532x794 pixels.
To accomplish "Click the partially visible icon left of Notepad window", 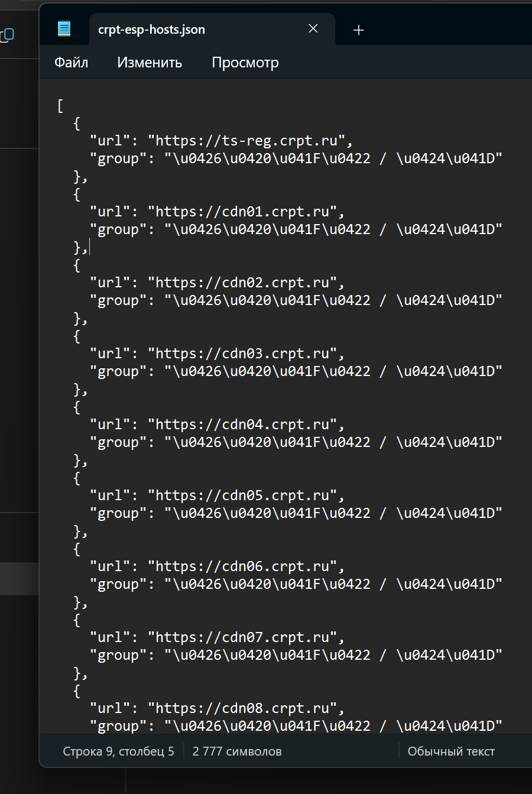I will [7, 35].
